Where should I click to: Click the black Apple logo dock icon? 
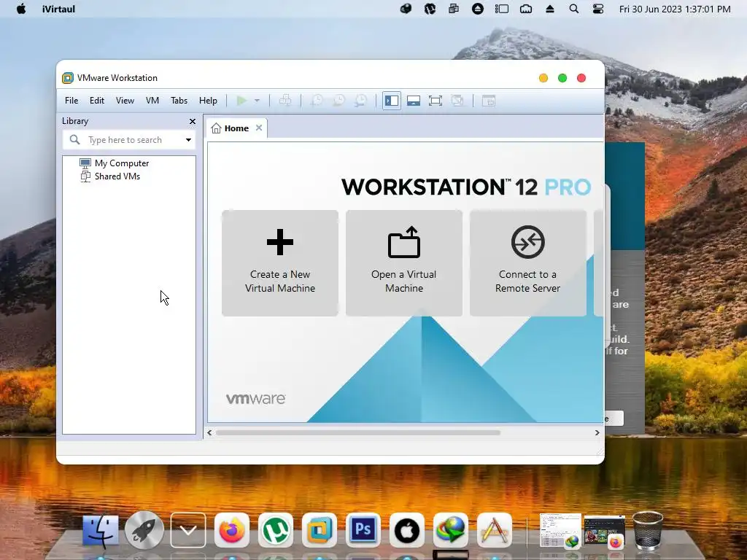point(407,531)
